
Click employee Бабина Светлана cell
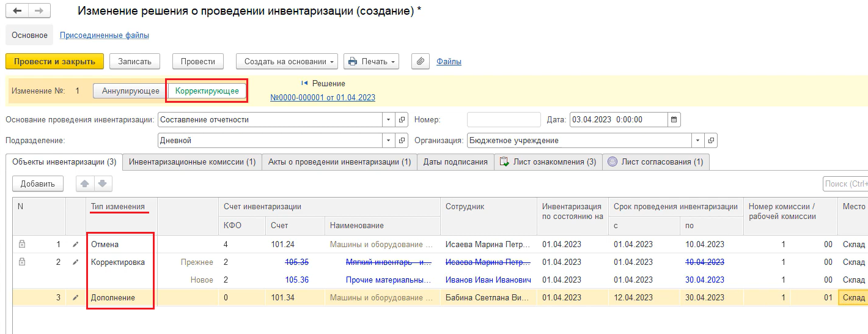click(x=488, y=298)
